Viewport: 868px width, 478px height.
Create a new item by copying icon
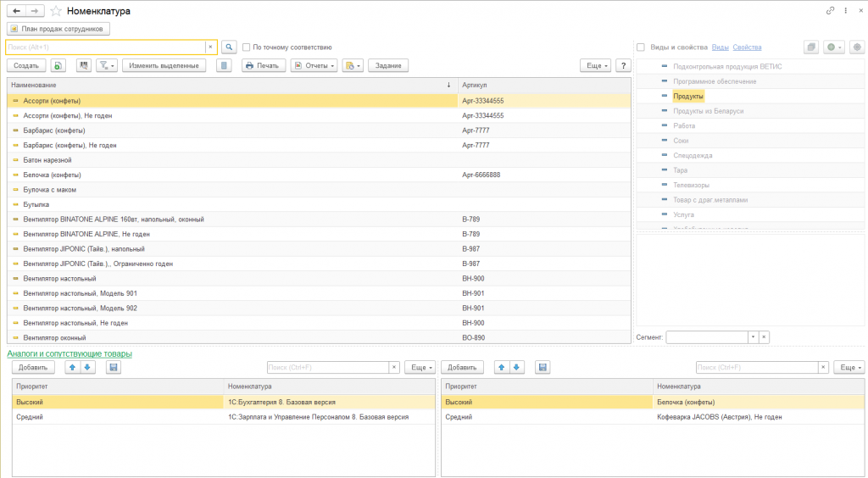pyautogui.click(x=58, y=65)
